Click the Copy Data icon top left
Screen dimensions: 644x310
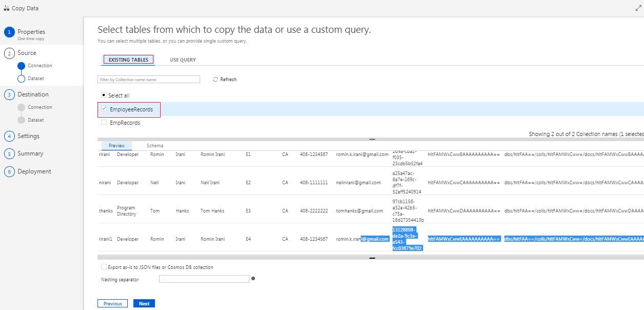coord(7,8)
